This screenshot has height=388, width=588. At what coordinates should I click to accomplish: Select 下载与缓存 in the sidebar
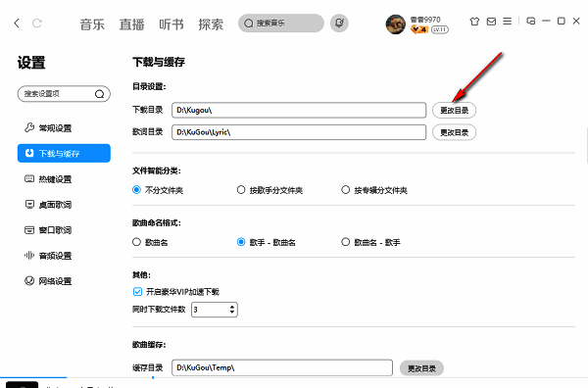click(64, 153)
